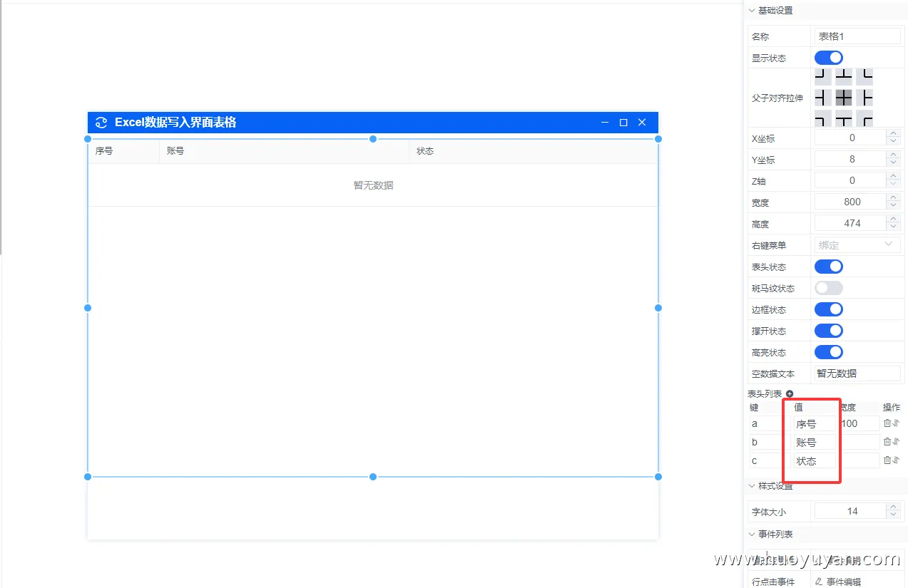Select center cross alignment stretch icon
Viewport: 908px width, 588px height.
(x=844, y=98)
